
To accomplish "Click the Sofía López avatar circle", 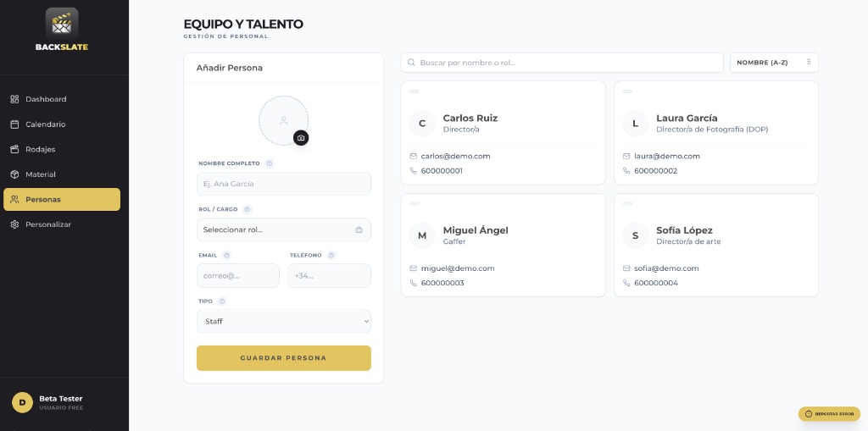I will coord(635,235).
